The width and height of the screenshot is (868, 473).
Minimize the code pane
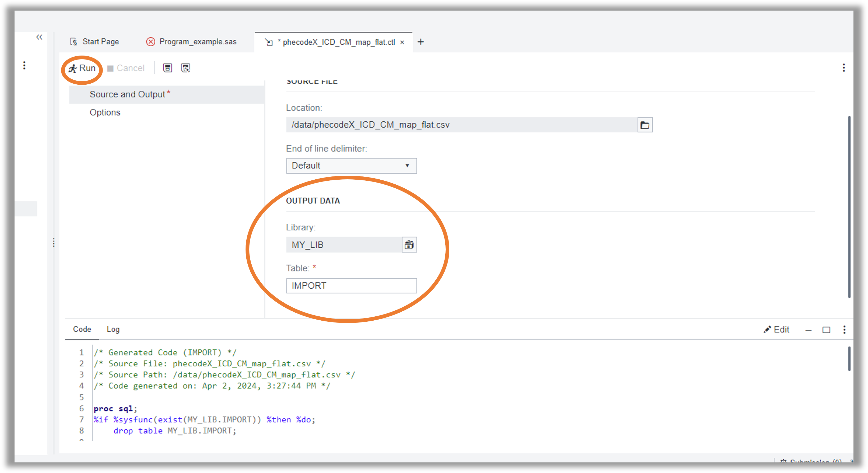coord(808,330)
